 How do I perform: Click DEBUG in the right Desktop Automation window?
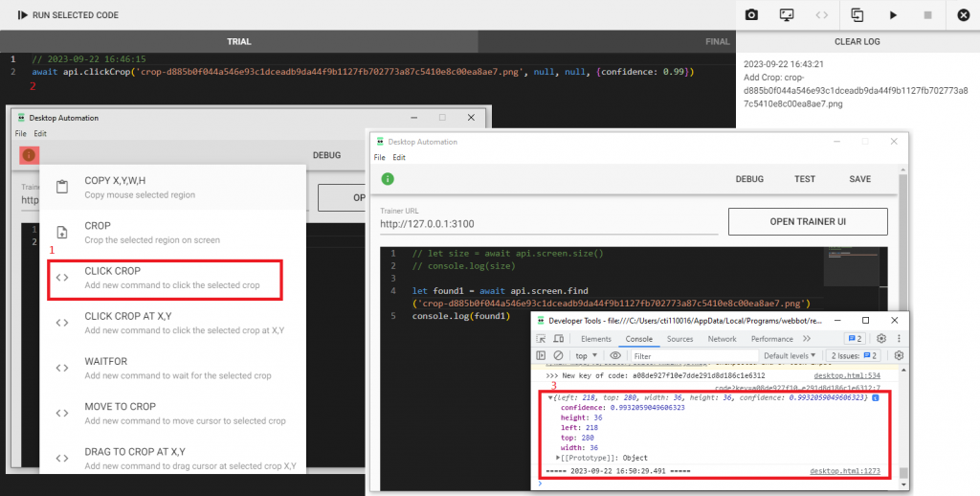pyautogui.click(x=749, y=179)
